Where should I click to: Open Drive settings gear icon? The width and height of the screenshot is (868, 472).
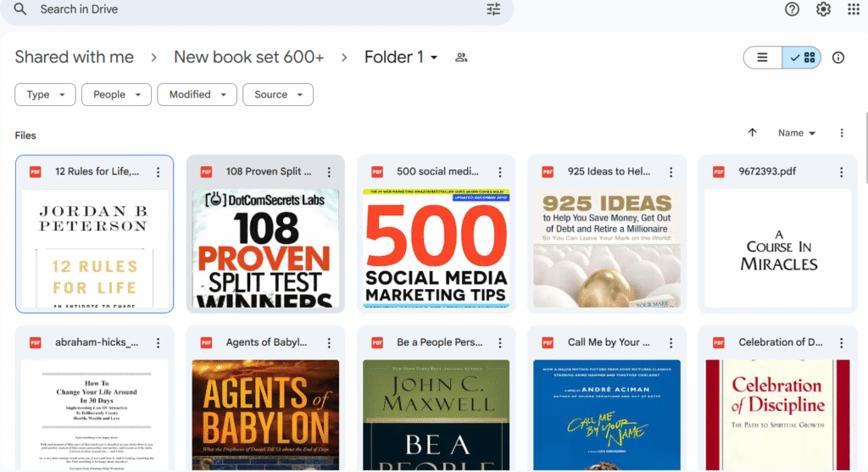[823, 9]
